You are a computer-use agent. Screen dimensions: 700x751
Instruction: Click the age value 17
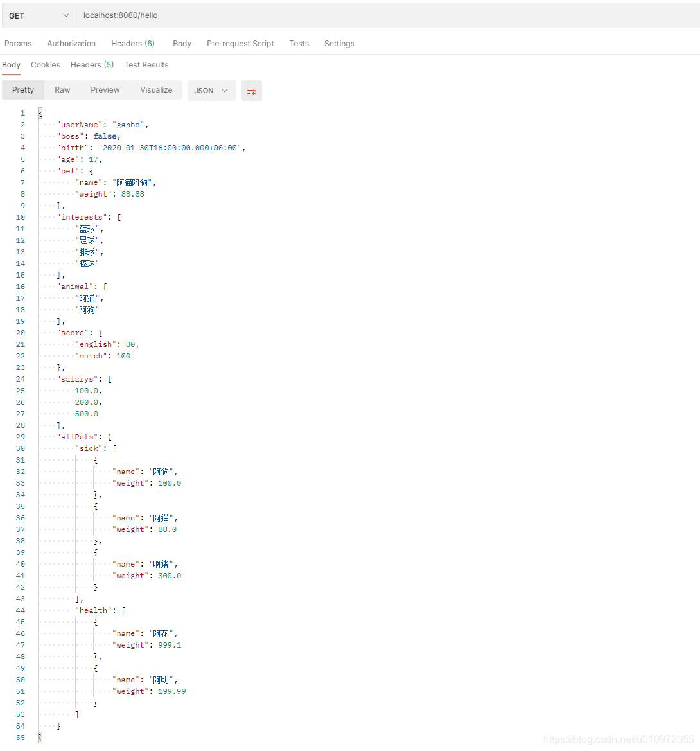pyautogui.click(x=93, y=159)
